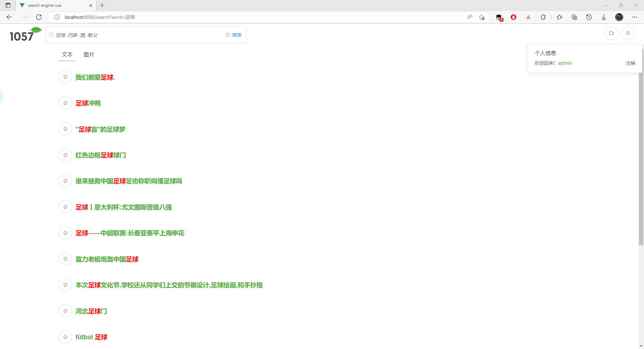Star the result about 谁来拯救中国足球
The image size is (644, 349).
pyautogui.click(x=65, y=181)
